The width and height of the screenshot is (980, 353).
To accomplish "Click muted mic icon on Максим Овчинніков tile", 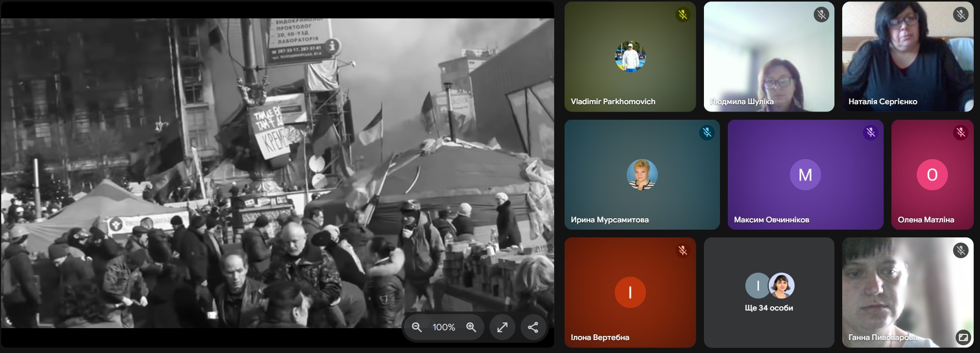I will (870, 133).
